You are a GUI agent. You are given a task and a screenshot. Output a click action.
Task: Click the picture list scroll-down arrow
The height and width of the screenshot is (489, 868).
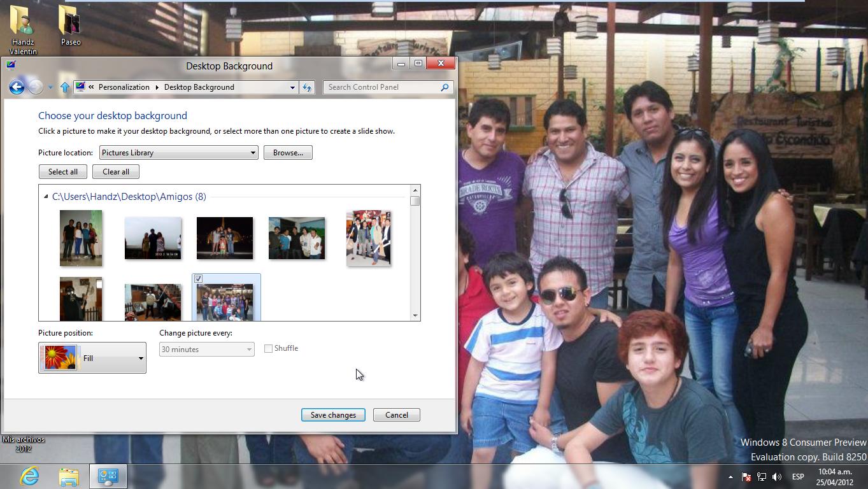(415, 315)
